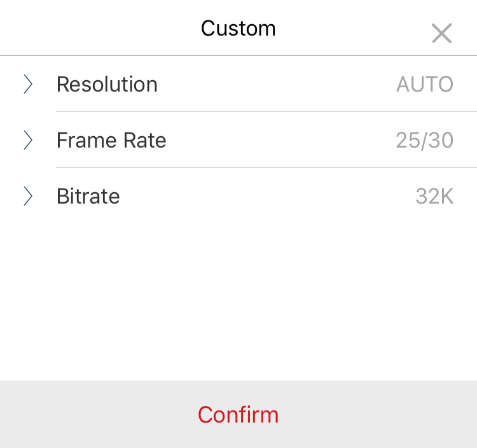Select the arrow icon beside Resolution
This screenshot has height=448, width=477.
pyautogui.click(x=28, y=84)
